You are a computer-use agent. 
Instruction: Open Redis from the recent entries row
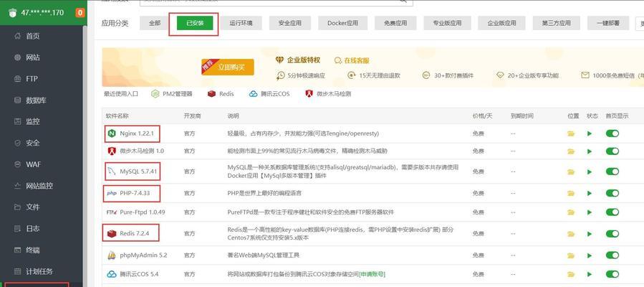221,94
